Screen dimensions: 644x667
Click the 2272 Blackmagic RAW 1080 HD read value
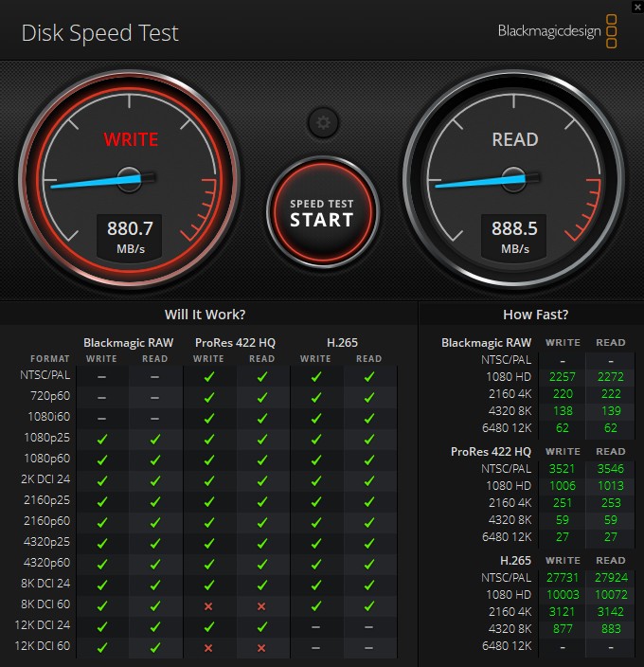(x=611, y=377)
